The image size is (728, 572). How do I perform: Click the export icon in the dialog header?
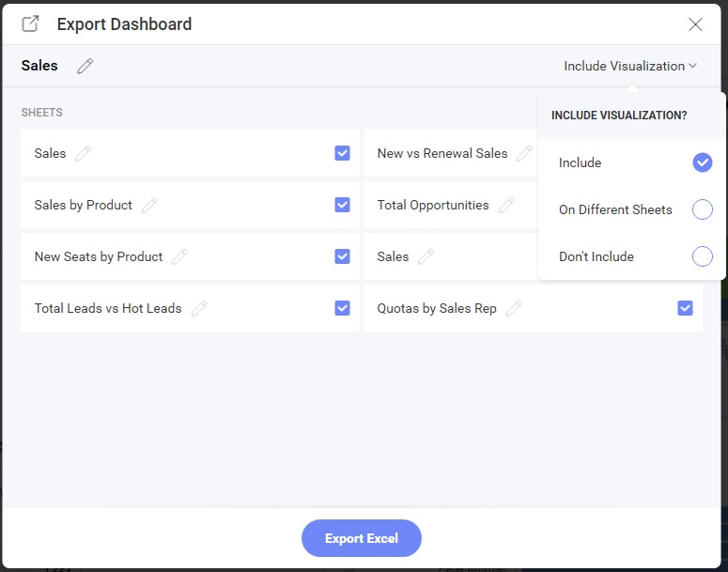point(31,24)
